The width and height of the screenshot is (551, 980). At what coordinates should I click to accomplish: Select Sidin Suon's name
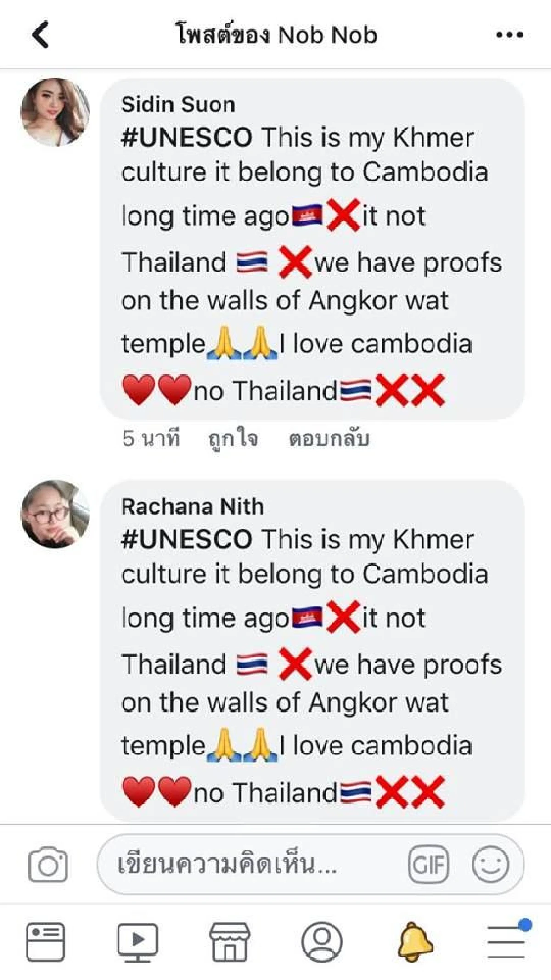pyautogui.click(x=178, y=103)
